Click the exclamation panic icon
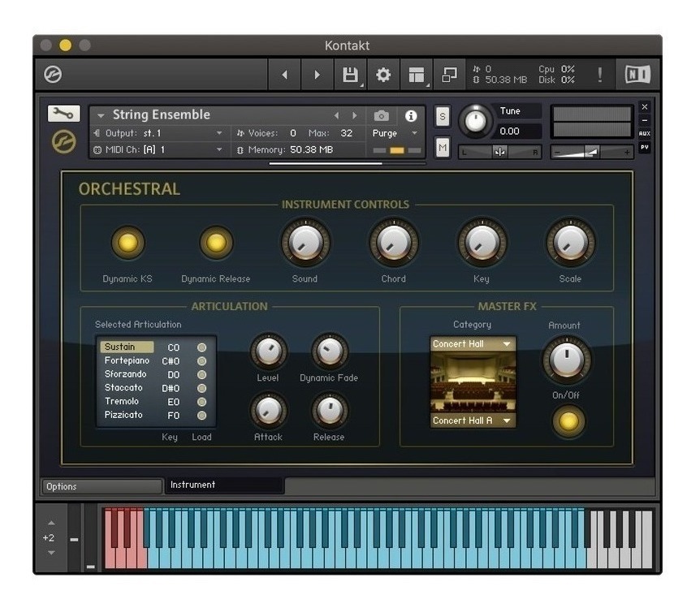 click(x=599, y=75)
